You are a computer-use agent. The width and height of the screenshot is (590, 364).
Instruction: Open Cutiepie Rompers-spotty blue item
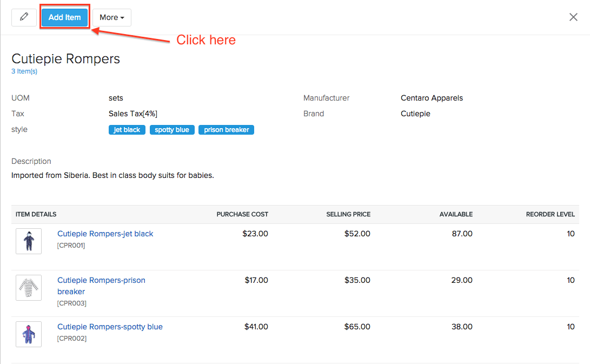coord(110,326)
